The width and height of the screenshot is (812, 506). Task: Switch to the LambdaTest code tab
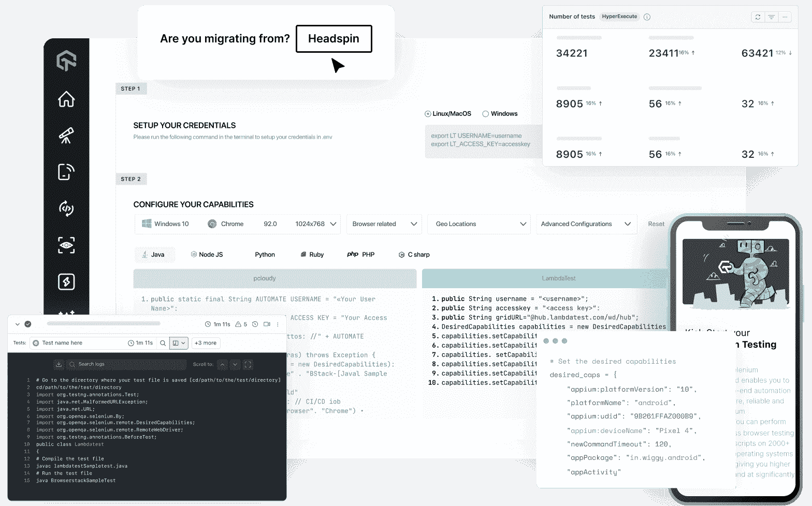[x=545, y=278]
